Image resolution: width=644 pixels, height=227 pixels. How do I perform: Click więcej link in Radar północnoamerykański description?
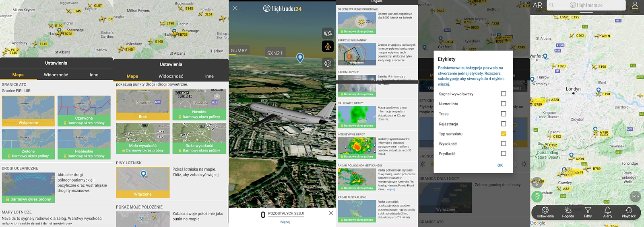[391, 189]
